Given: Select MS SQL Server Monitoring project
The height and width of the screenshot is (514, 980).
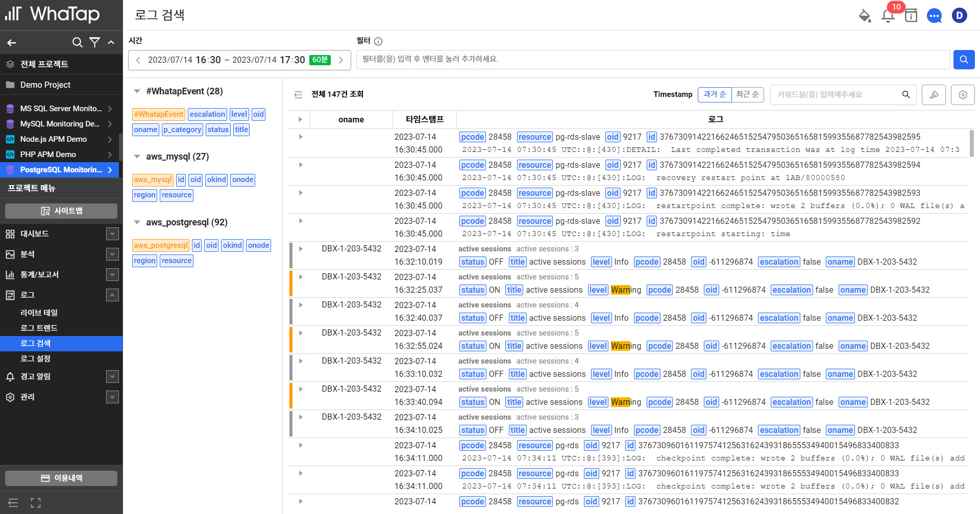Looking at the screenshot, I should (59, 109).
